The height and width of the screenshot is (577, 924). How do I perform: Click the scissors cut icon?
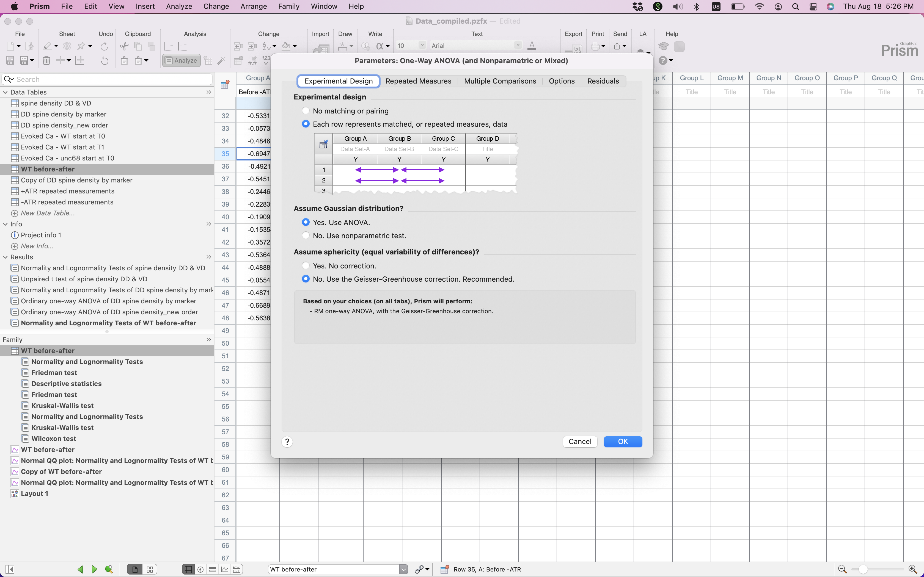point(124,46)
